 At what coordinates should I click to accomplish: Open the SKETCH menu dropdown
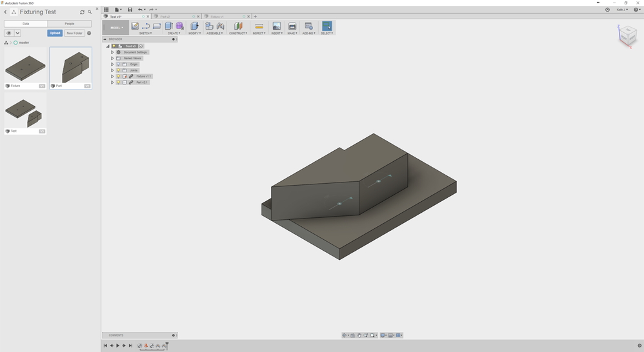[145, 34]
